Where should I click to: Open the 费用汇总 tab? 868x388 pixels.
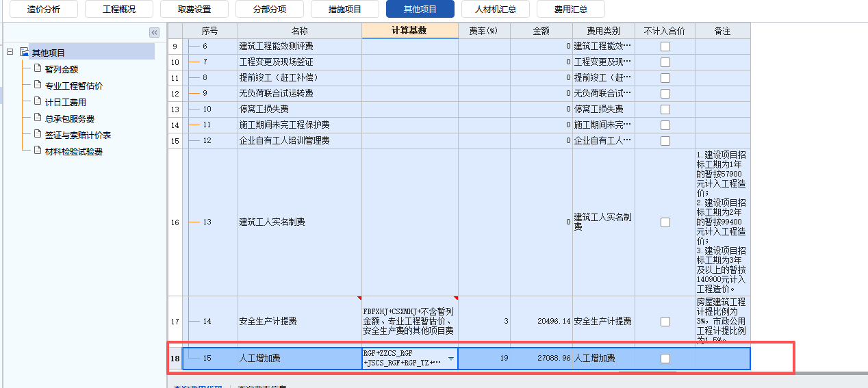pyautogui.click(x=571, y=10)
